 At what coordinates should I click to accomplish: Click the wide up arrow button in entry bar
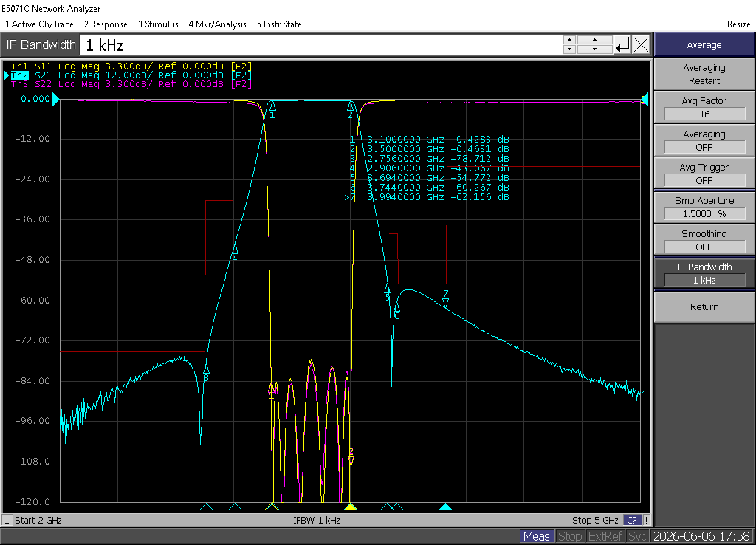point(594,40)
